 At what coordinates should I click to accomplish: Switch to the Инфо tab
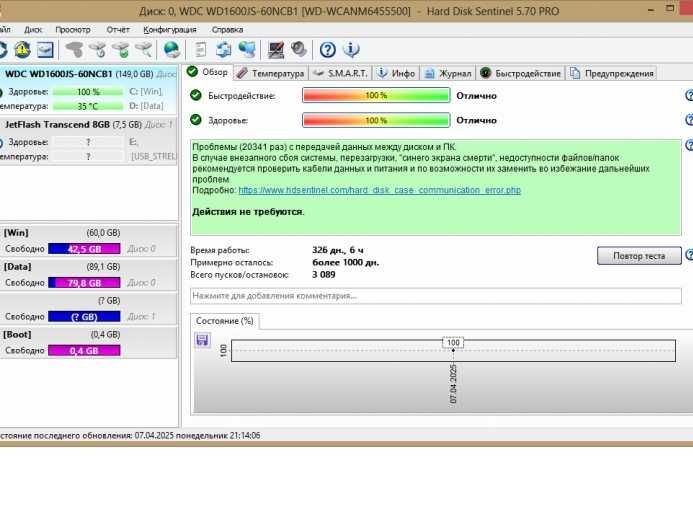(396, 73)
